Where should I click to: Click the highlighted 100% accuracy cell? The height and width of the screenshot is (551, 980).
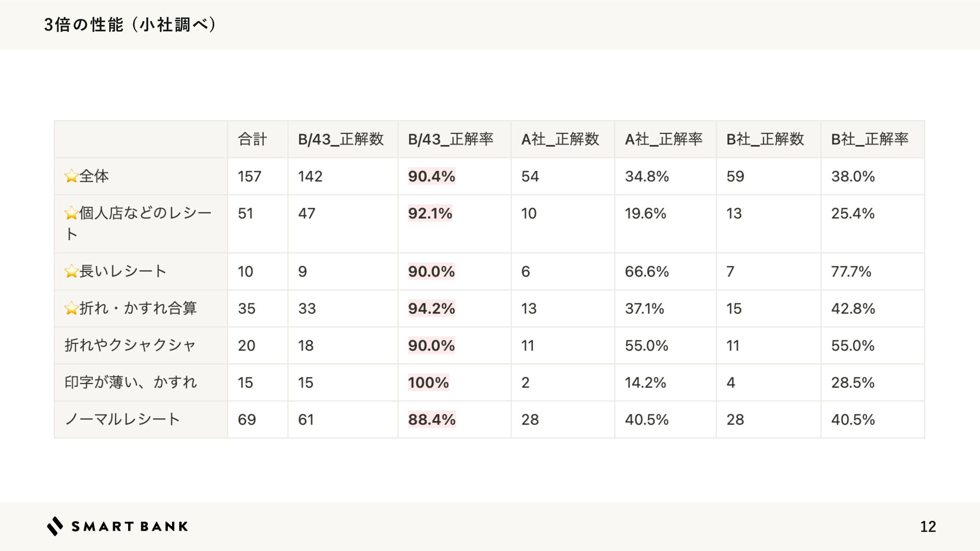pyautogui.click(x=428, y=383)
